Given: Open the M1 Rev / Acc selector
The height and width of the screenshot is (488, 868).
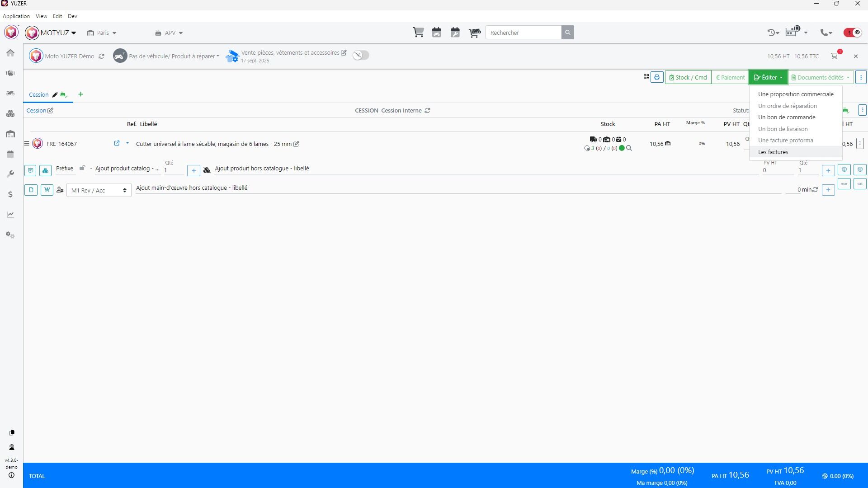Looking at the screenshot, I should [99, 190].
